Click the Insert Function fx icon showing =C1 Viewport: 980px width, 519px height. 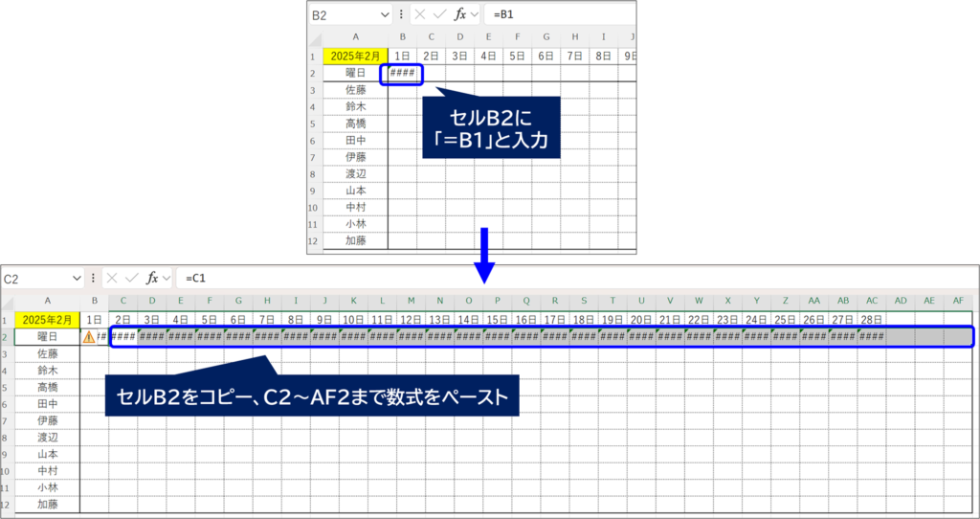[x=151, y=278]
